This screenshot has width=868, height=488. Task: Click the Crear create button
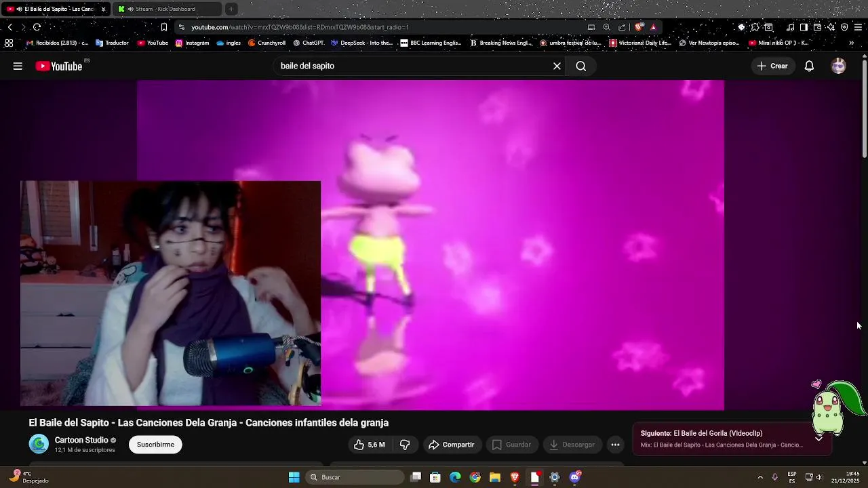click(x=772, y=66)
